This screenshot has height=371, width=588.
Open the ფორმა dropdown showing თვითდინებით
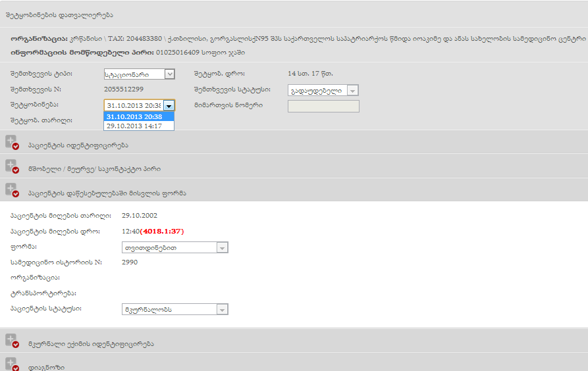[174, 248]
